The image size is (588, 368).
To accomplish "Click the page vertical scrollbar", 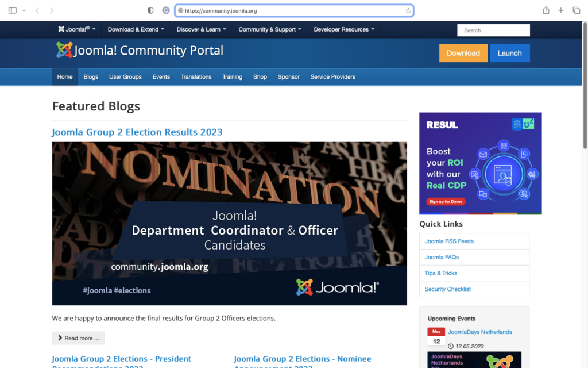I will (x=585, y=86).
